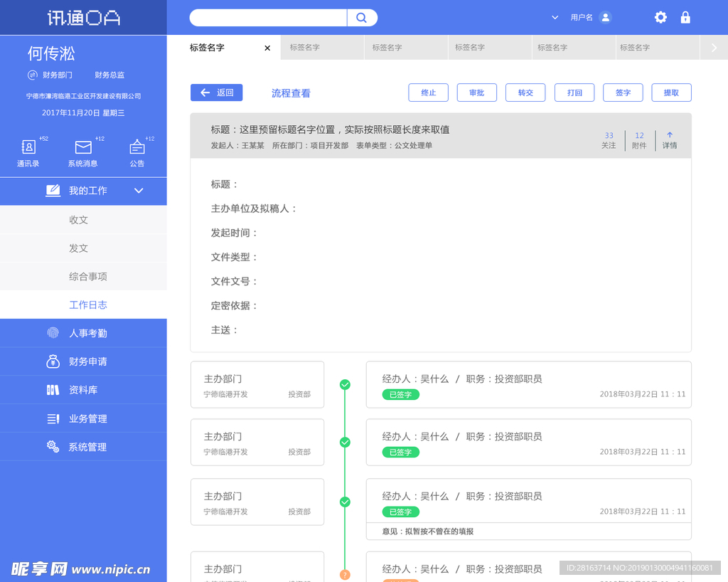Click the second green check timeline node
This screenshot has height=582, width=728.
point(345,442)
